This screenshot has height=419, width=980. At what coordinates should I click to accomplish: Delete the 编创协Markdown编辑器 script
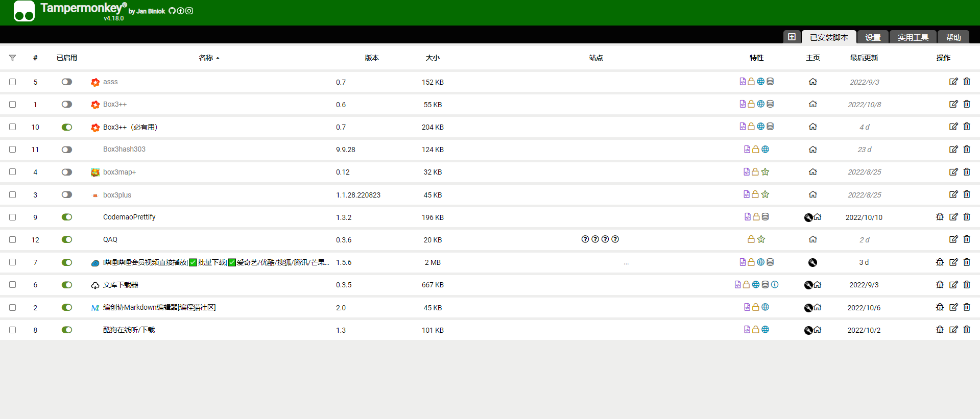[967, 307]
